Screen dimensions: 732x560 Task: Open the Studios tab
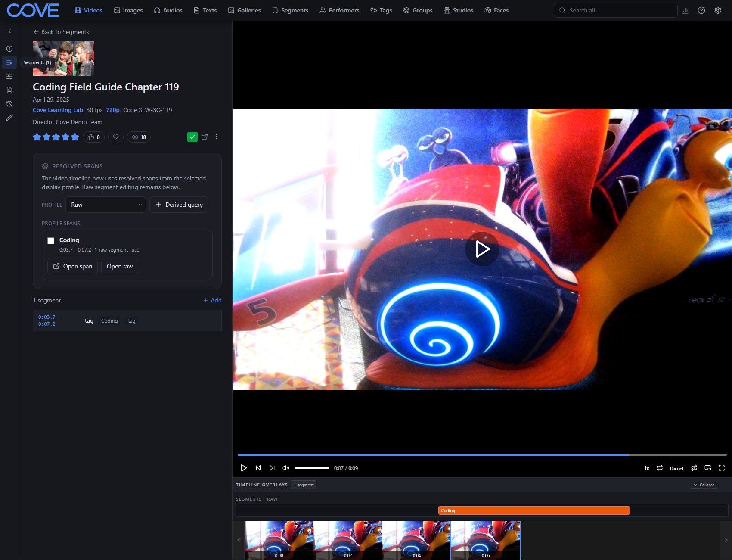tap(459, 10)
